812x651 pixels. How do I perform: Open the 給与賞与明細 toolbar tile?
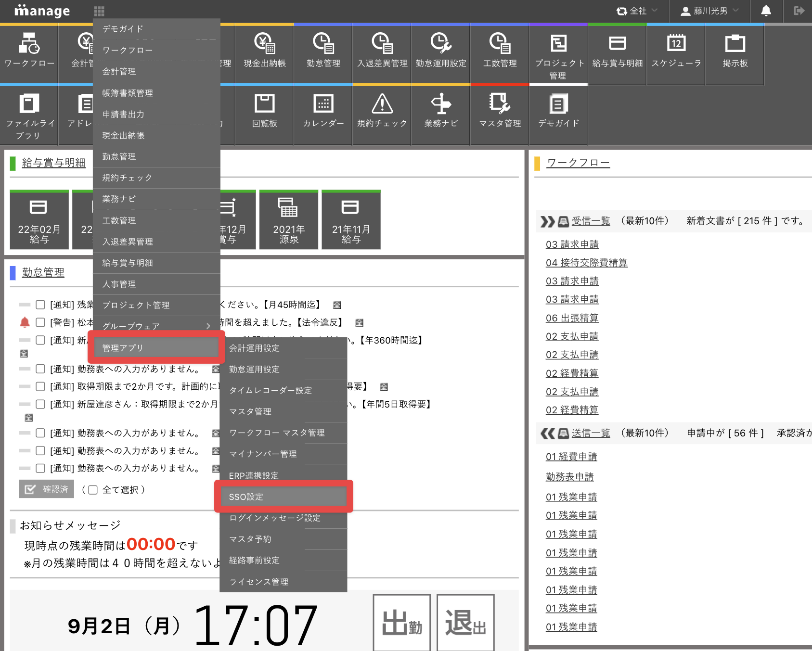coord(617,54)
